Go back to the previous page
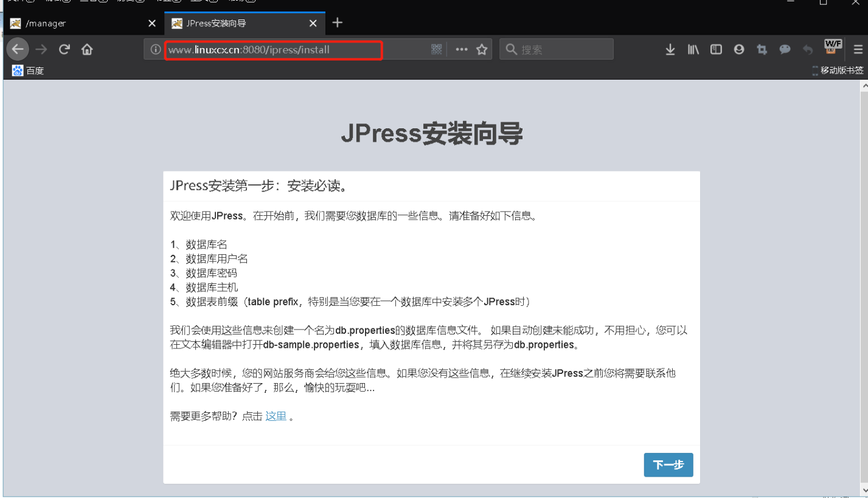The height and width of the screenshot is (498, 868). click(x=18, y=49)
